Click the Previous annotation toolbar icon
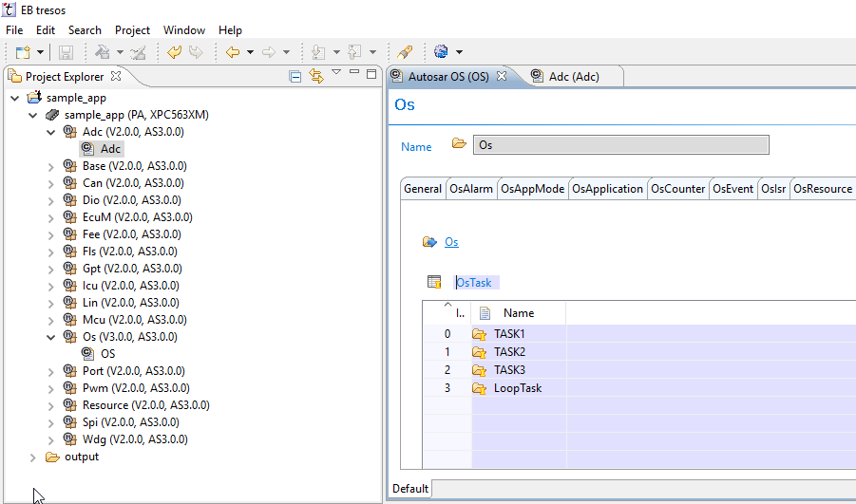Image resolution: width=856 pixels, height=504 pixels. pos(355,52)
